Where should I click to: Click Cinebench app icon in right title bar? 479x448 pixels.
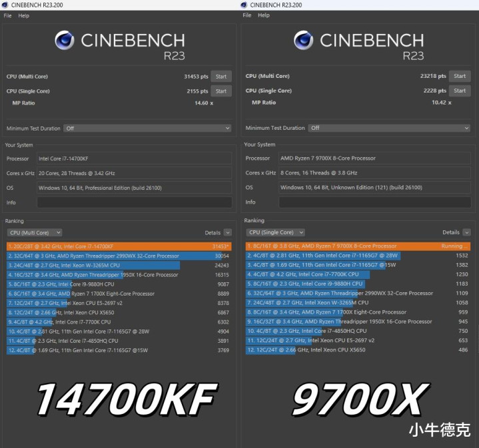click(x=243, y=5)
